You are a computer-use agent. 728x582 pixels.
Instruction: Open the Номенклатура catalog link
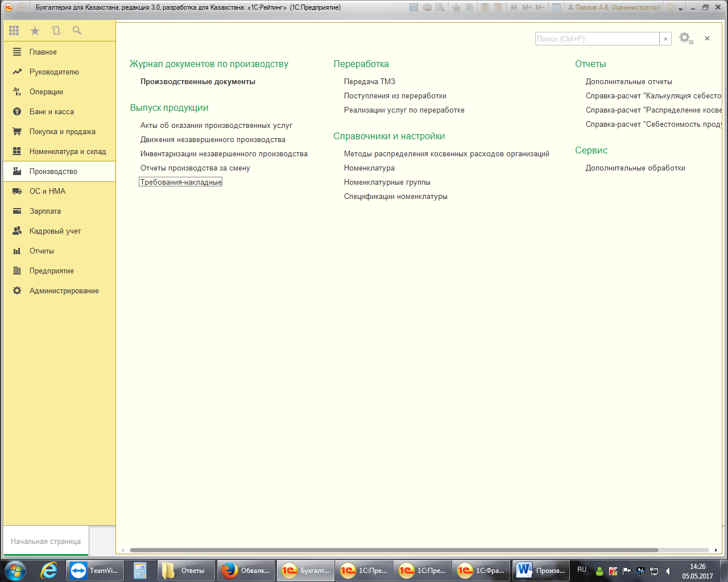(369, 168)
